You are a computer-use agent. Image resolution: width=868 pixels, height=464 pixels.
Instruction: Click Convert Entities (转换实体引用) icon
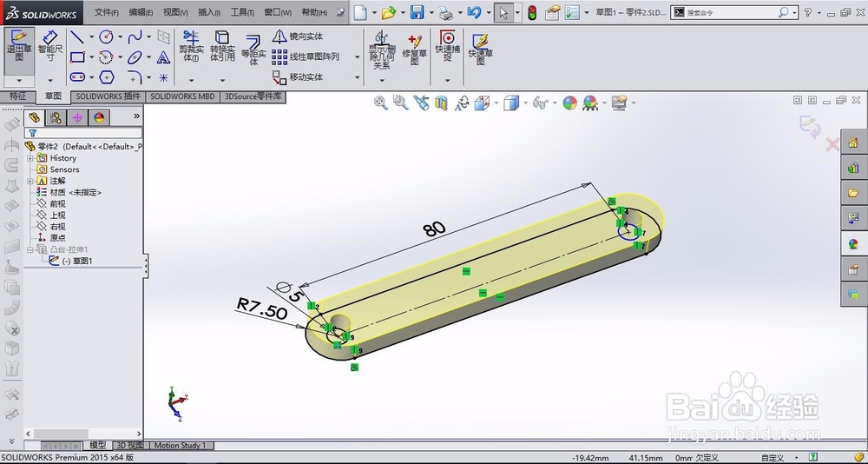coord(222,37)
